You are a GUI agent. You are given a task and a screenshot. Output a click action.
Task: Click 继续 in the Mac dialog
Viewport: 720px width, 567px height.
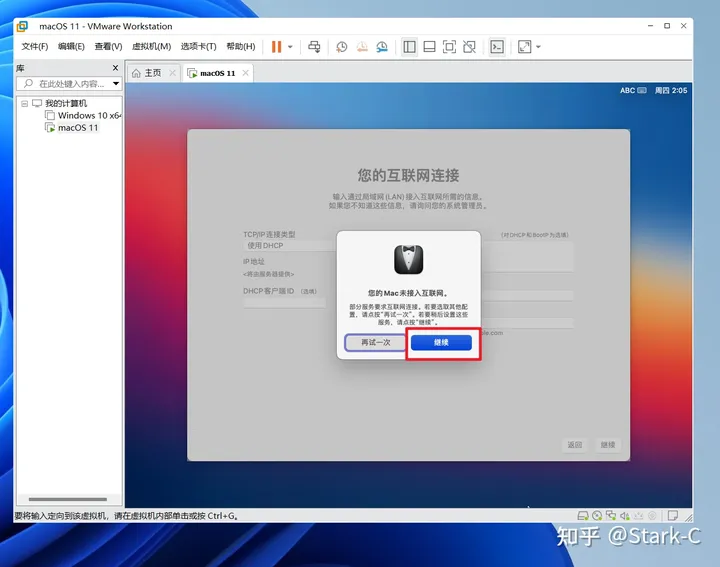point(441,342)
